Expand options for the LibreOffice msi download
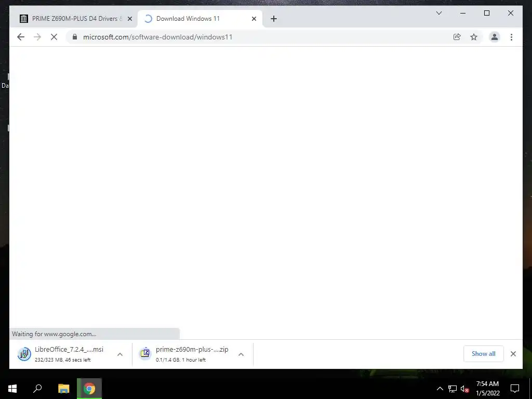The image size is (532, 399). (120, 354)
